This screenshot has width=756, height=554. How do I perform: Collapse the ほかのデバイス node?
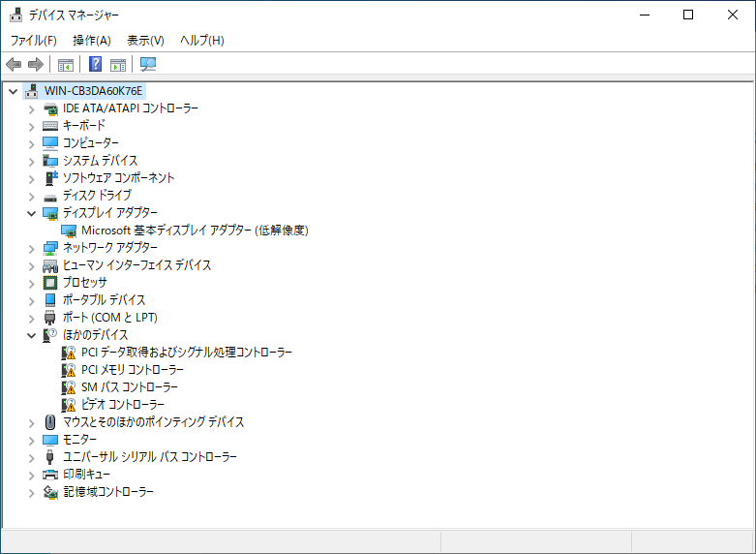coord(31,335)
